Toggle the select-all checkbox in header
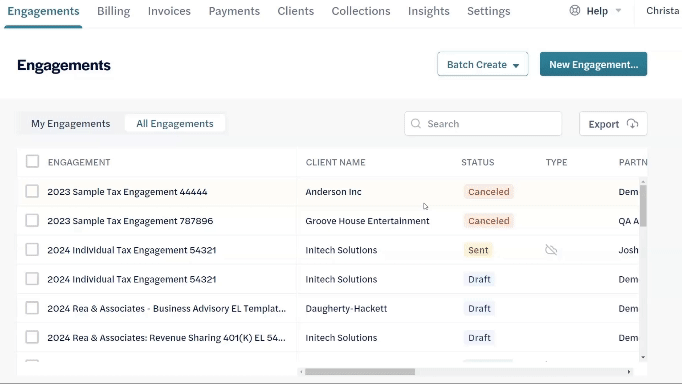 point(32,162)
